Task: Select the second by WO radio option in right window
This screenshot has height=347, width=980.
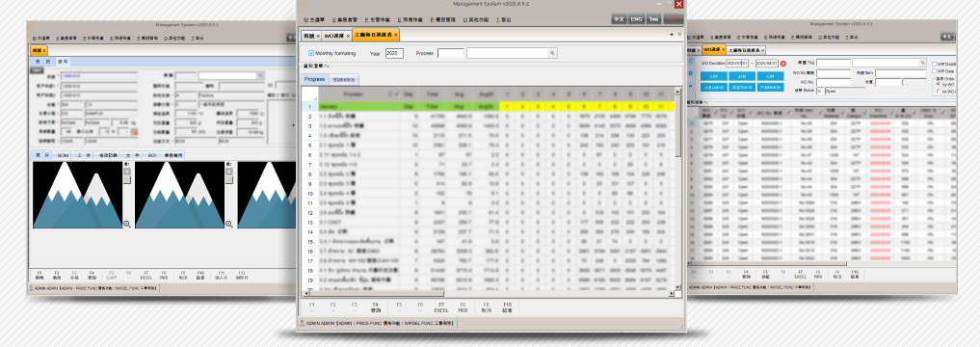Action: click(x=938, y=92)
